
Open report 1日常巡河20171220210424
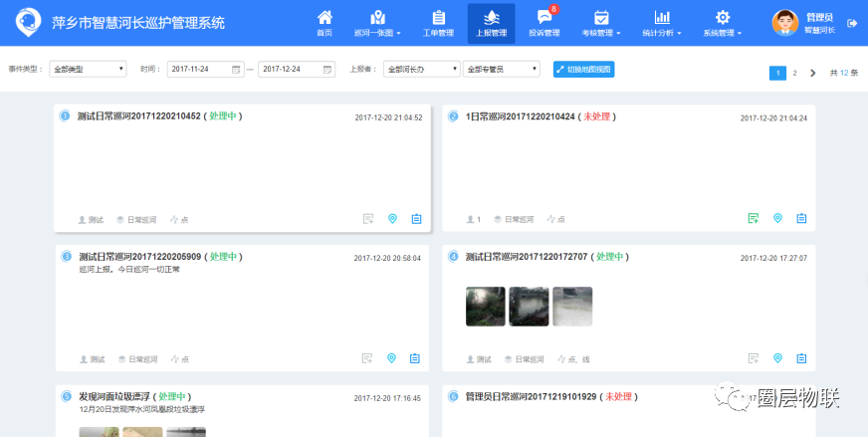[521, 116]
